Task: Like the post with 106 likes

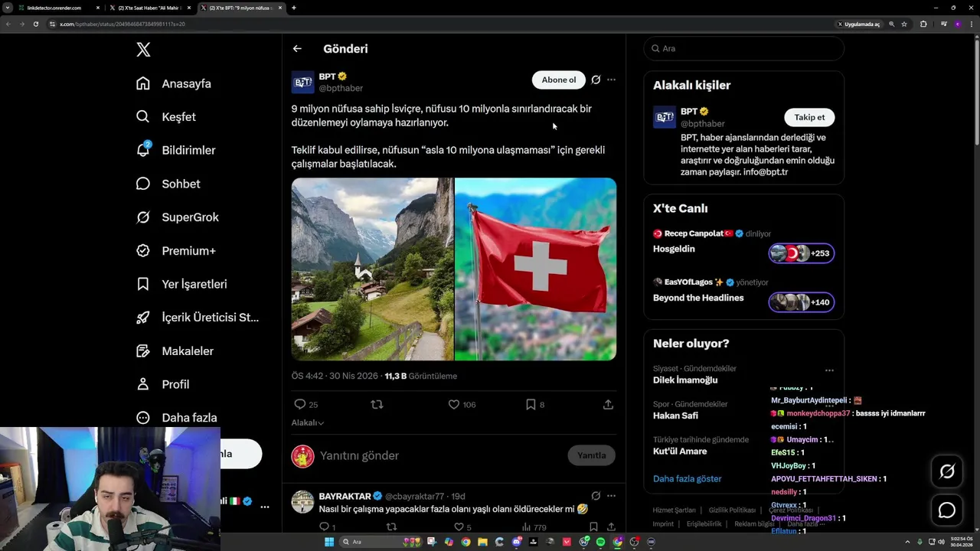Action: 453,404
